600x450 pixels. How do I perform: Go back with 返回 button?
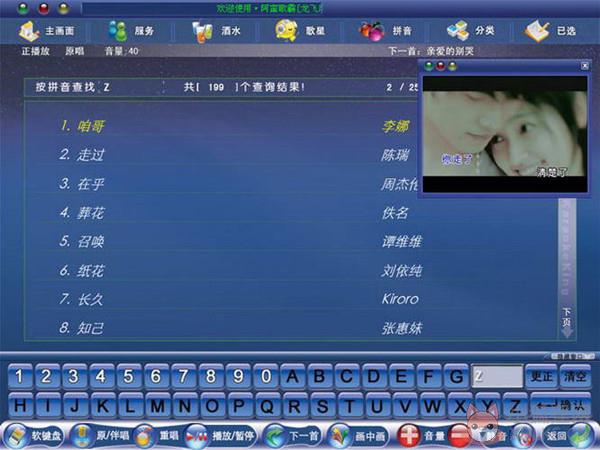(x=569, y=436)
